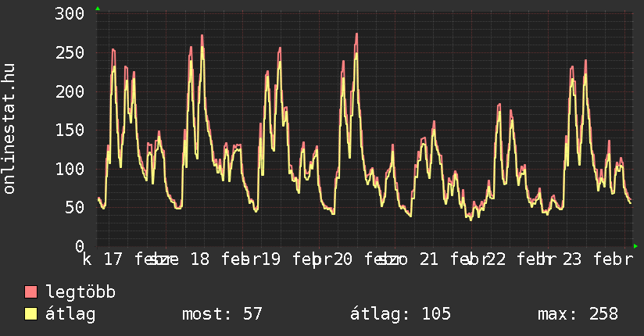Click the green arrow at x-axis right end
644x336 pixels.
tap(635, 246)
